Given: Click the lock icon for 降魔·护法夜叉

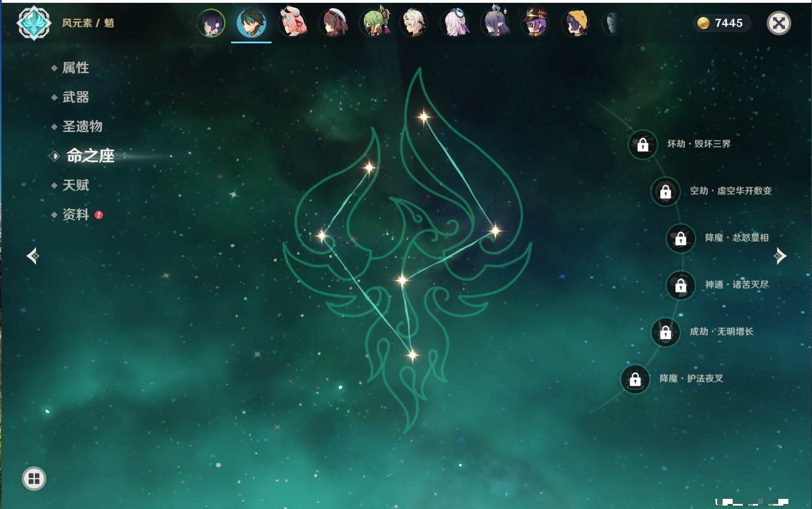Looking at the screenshot, I should (x=635, y=379).
